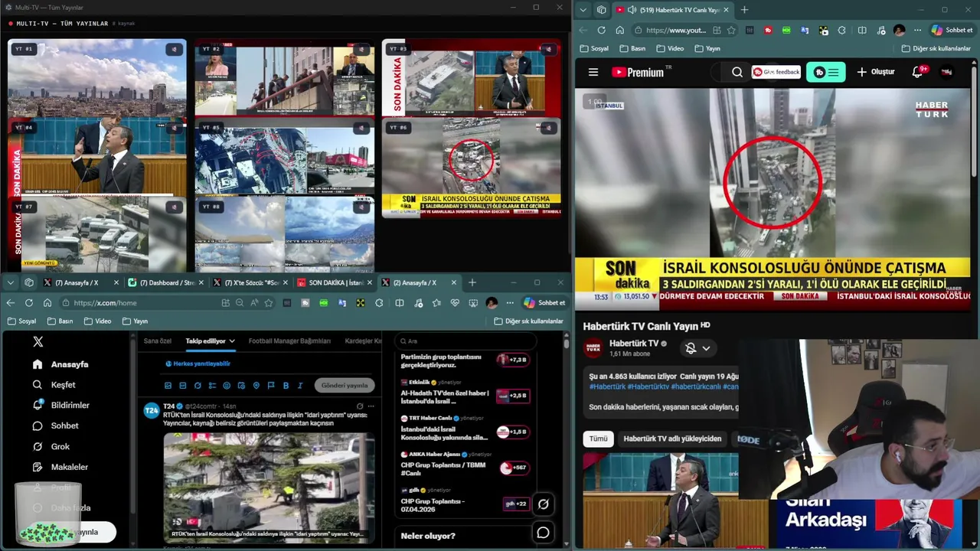Toggle mute on YT #4 stream tile
980x551 pixels.
175,128
